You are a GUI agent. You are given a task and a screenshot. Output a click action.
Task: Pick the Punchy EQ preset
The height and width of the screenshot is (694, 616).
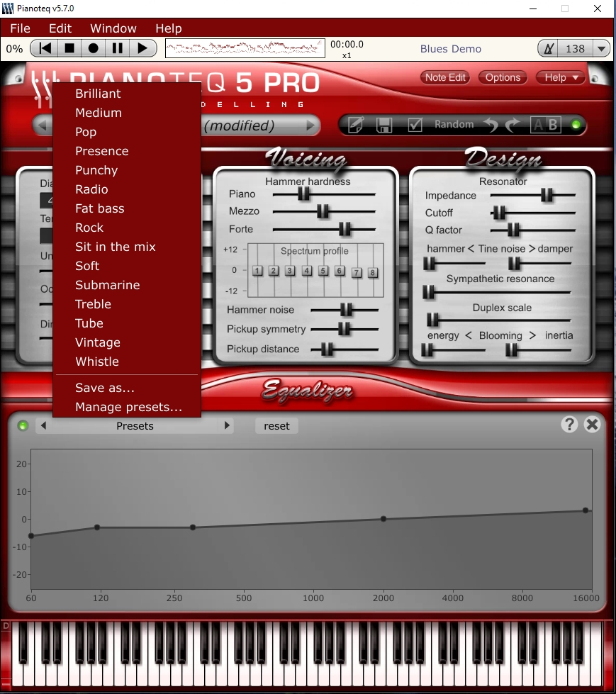coord(127,170)
